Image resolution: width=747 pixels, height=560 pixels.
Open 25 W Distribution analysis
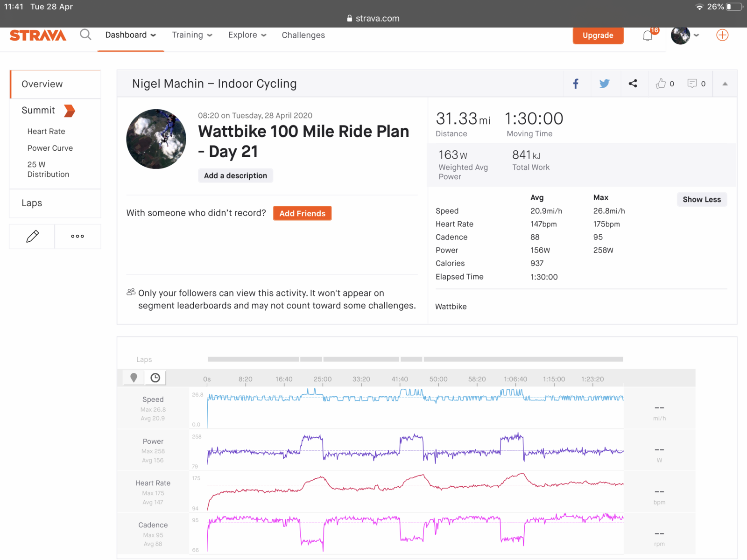[48, 169]
